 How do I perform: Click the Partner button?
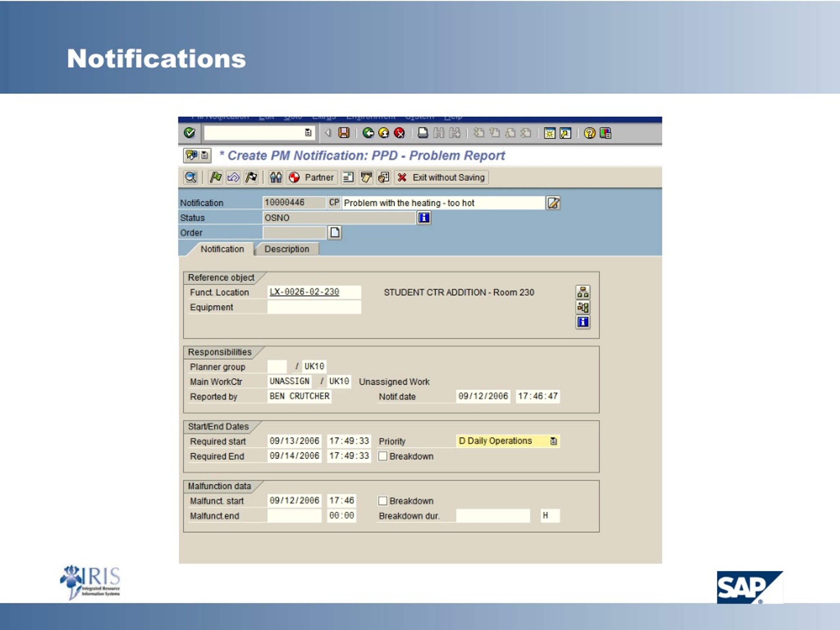(x=312, y=177)
